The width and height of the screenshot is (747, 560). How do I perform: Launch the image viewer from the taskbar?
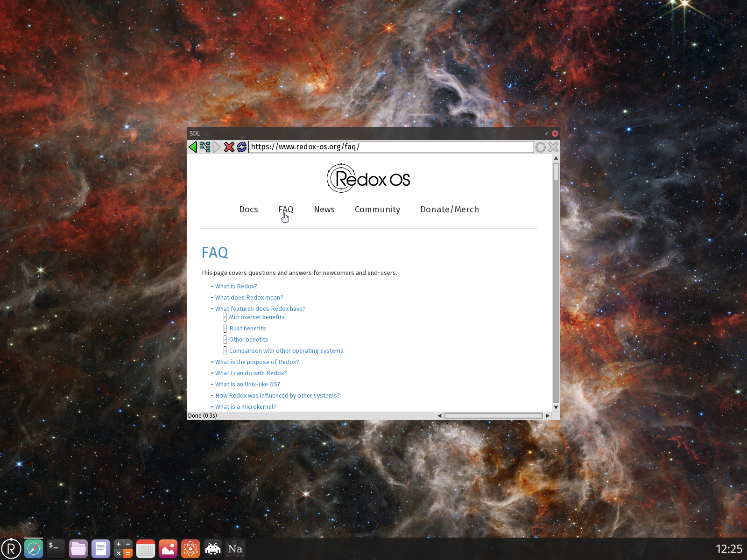click(168, 549)
